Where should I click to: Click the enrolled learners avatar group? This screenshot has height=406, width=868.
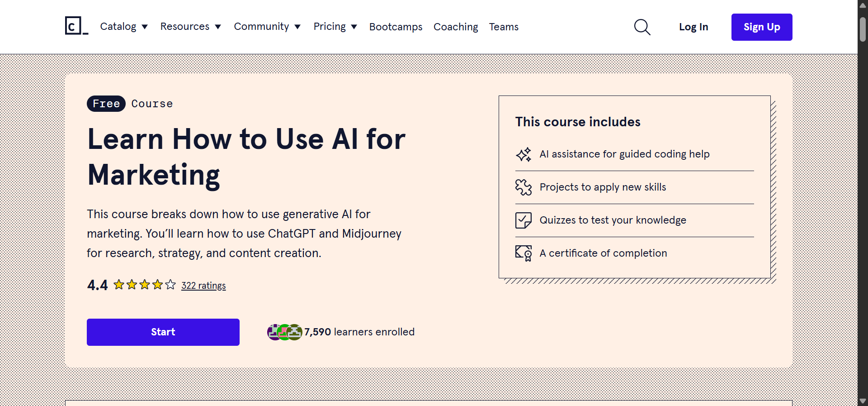(x=284, y=332)
